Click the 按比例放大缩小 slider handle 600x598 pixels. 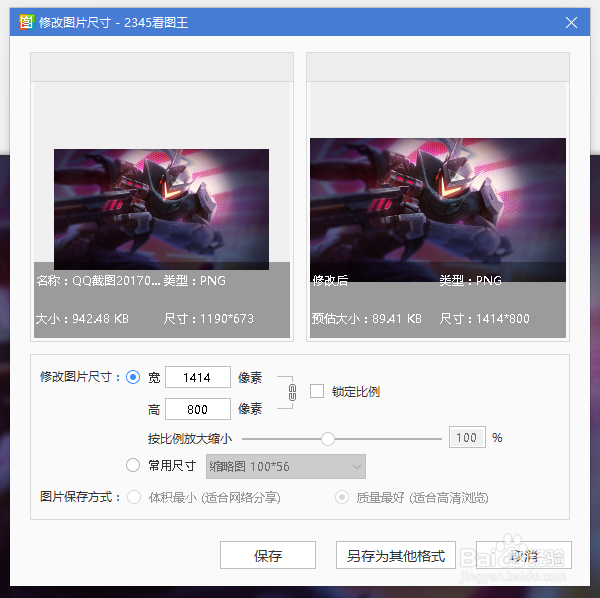pos(328,439)
